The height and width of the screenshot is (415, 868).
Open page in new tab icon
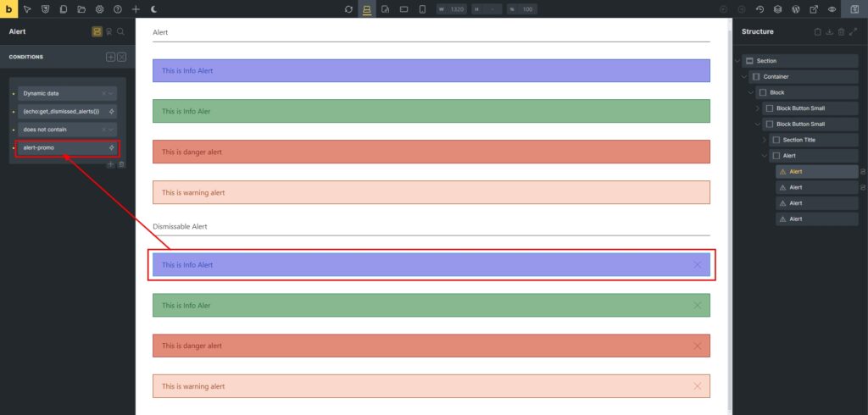(x=814, y=9)
